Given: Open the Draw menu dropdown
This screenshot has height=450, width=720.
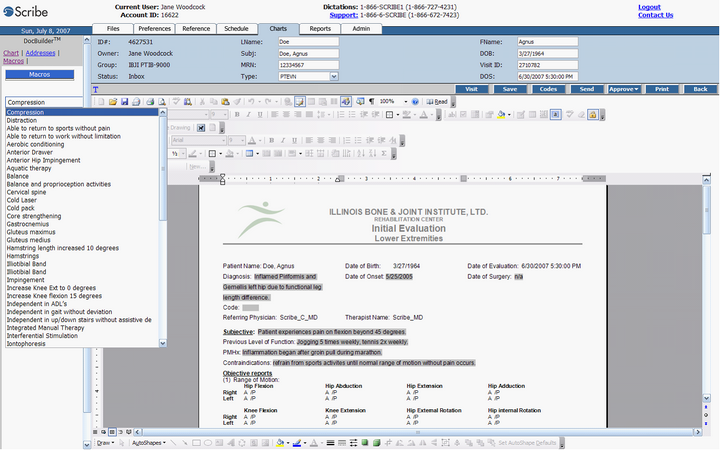Looking at the screenshot, I should click(106, 443).
